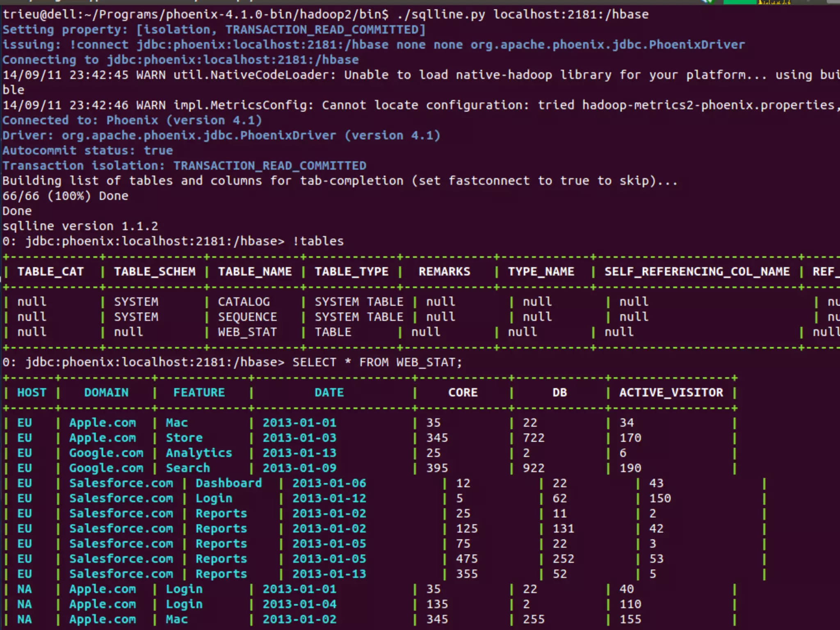Click the date '2013-01-09' cell

tap(299, 468)
